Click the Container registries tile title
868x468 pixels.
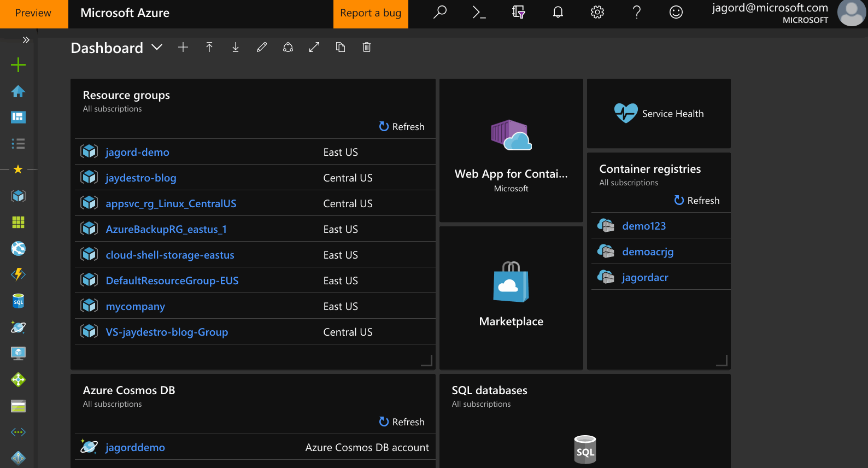[x=650, y=169]
